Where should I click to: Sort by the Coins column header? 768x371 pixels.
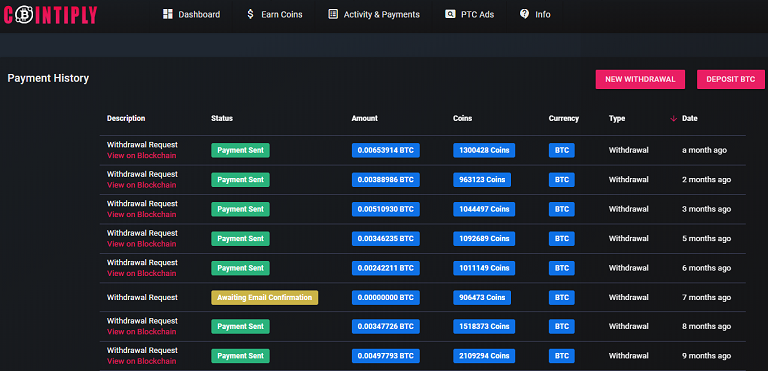[x=462, y=119]
